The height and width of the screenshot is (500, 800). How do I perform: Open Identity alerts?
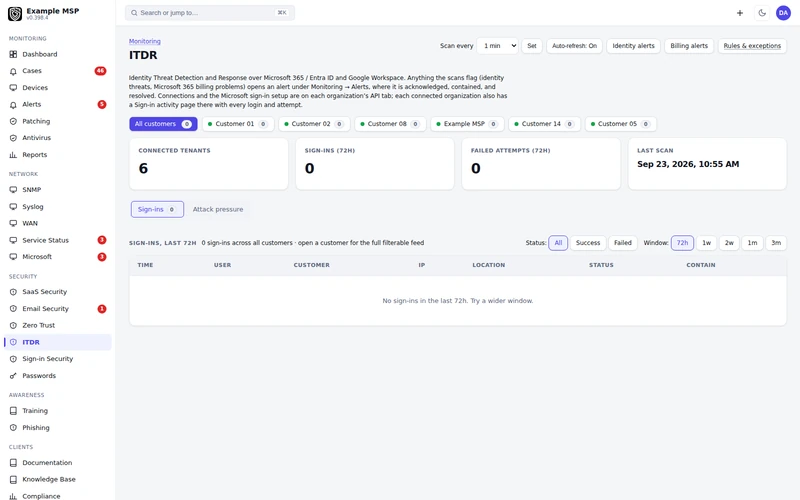click(633, 46)
